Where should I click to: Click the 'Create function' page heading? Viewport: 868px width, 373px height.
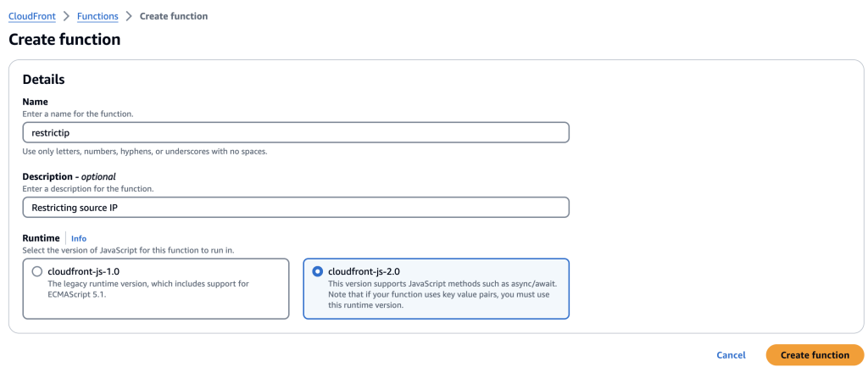pos(64,39)
